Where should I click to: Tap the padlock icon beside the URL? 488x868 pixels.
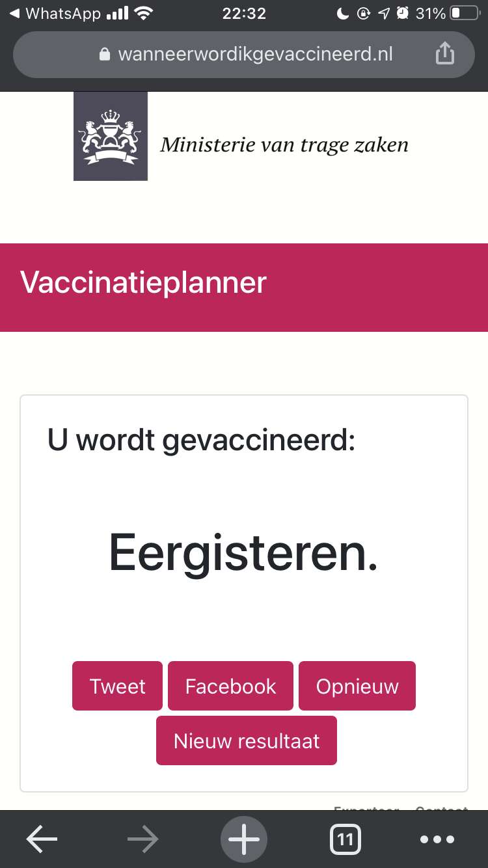(x=105, y=55)
